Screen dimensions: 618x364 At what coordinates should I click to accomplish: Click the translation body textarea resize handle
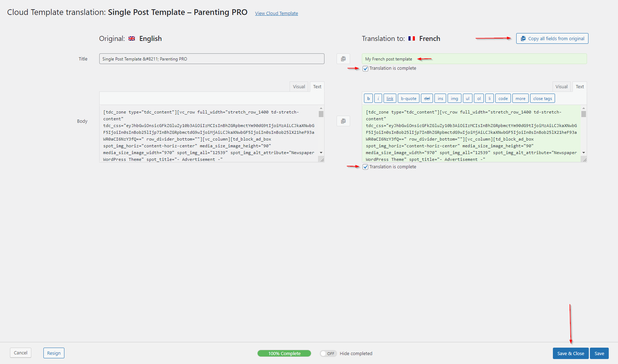point(584,159)
